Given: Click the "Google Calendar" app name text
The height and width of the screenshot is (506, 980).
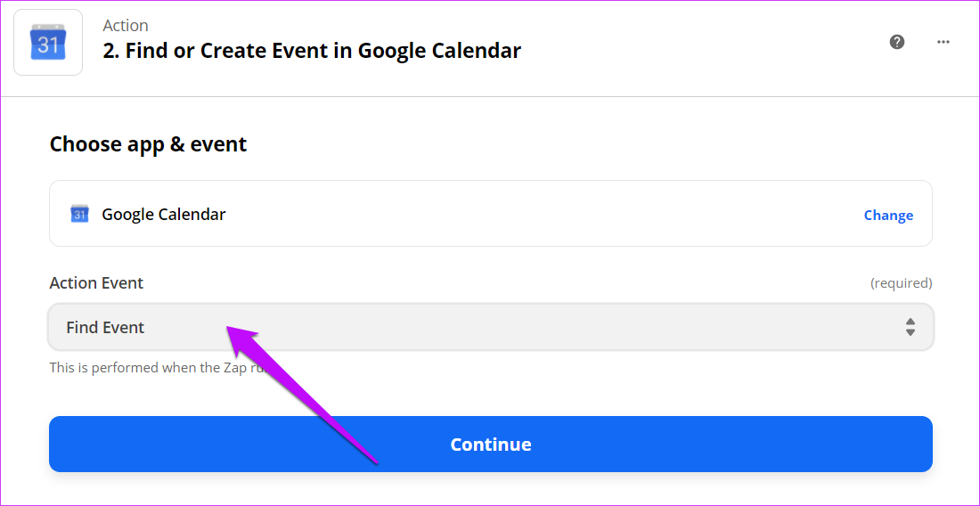Looking at the screenshot, I should (x=164, y=214).
